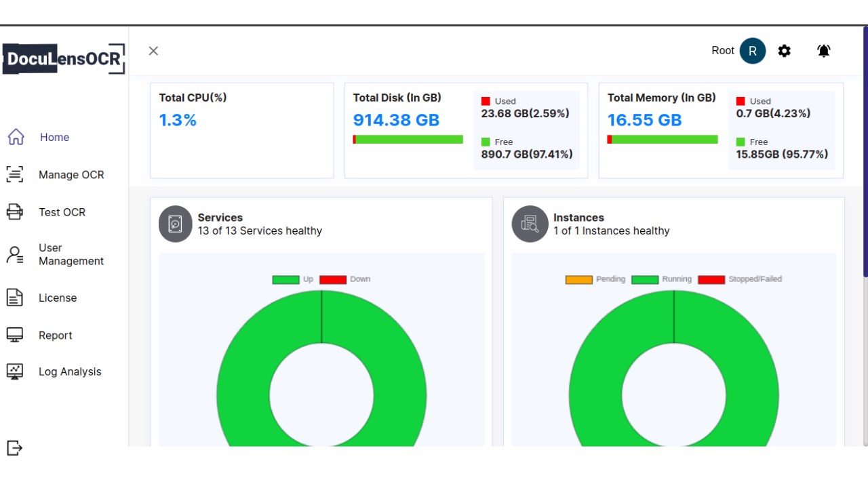Click the 16.55 GB memory total
Screen dimensions: 868x488
coord(644,120)
